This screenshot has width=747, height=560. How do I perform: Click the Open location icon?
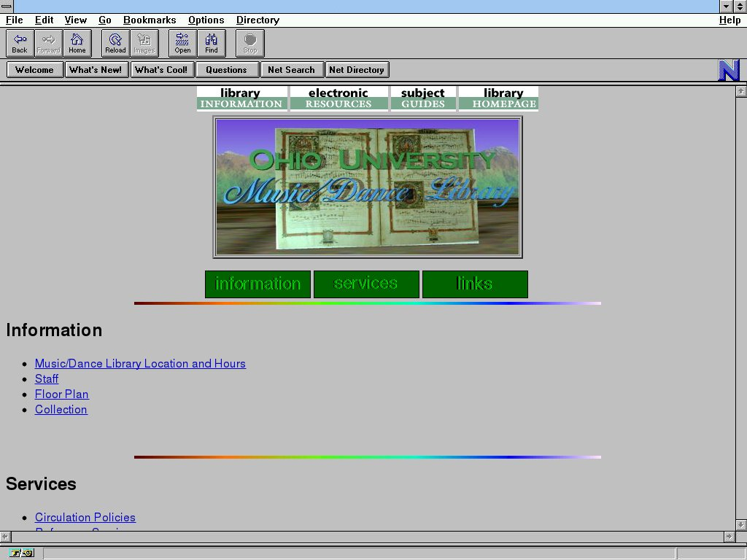pyautogui.click(x=182, y=43)
